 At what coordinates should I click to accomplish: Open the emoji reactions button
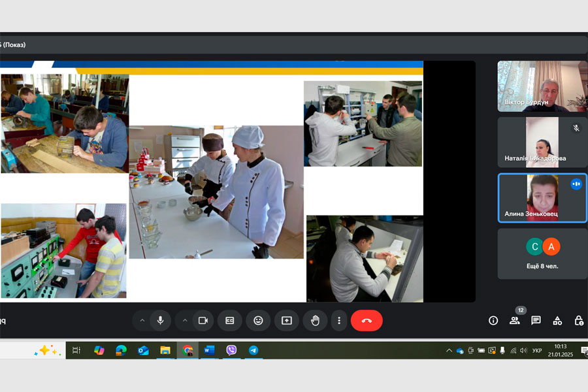click(258, 321)
